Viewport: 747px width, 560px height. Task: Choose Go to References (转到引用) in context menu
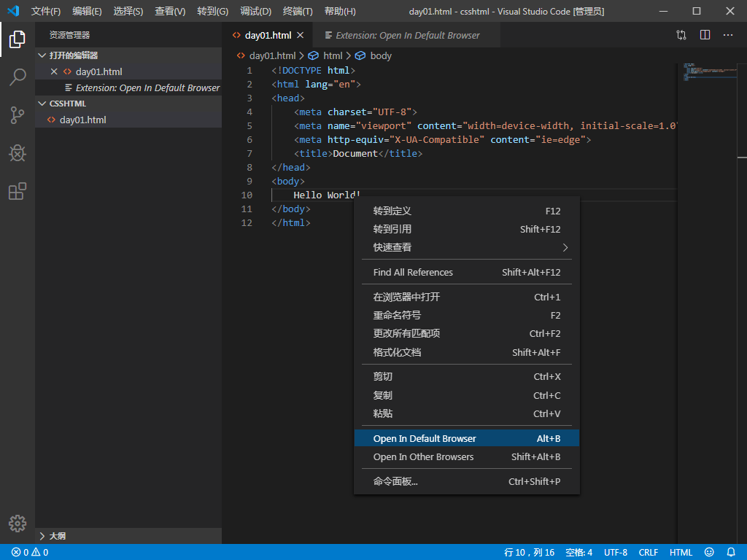pos(467,229)
